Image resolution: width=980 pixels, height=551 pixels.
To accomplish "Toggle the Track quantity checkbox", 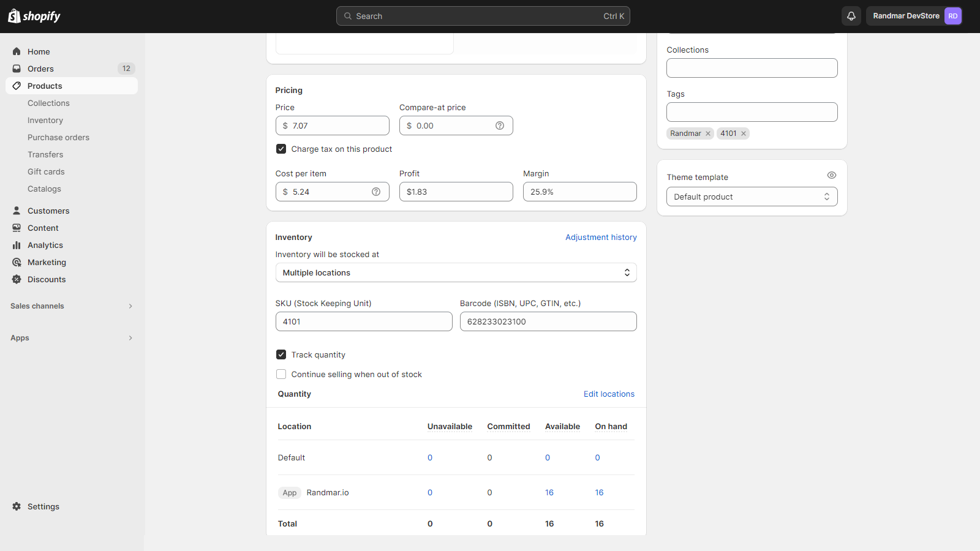I will [x=281, y=354].
